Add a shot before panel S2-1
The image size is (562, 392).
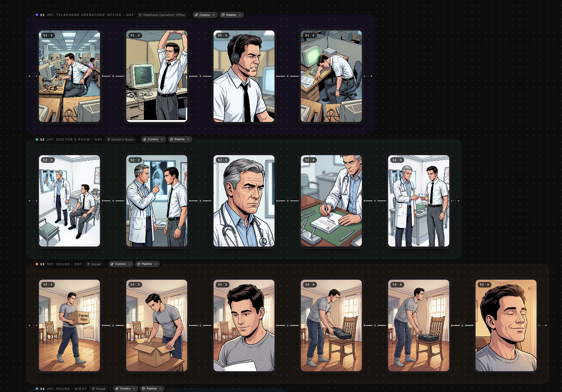click(x=29, y=201)
